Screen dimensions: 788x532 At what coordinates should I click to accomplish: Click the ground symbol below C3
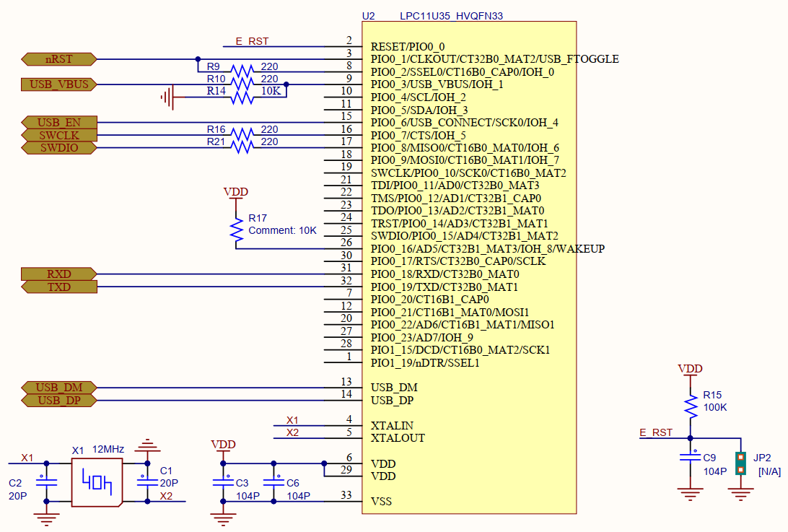(223, 520)
